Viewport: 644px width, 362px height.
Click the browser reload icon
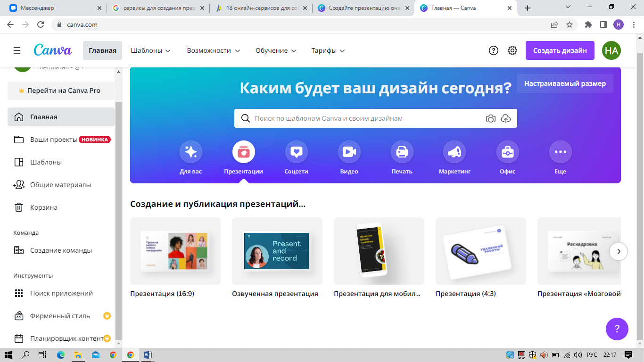[x=41, y=25]
